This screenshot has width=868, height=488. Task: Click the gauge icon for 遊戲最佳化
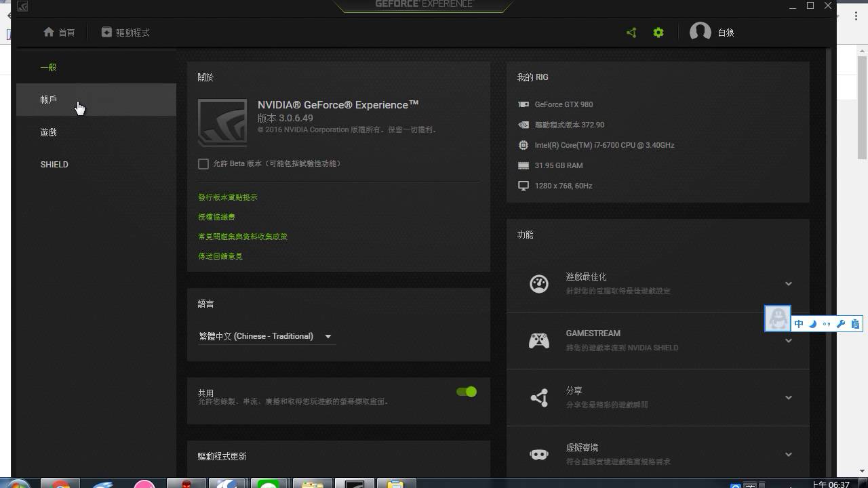click(x=539, y=283)
